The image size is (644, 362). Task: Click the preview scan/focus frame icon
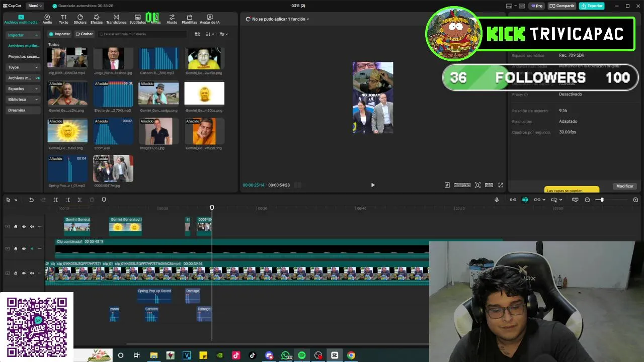point(477,185)
